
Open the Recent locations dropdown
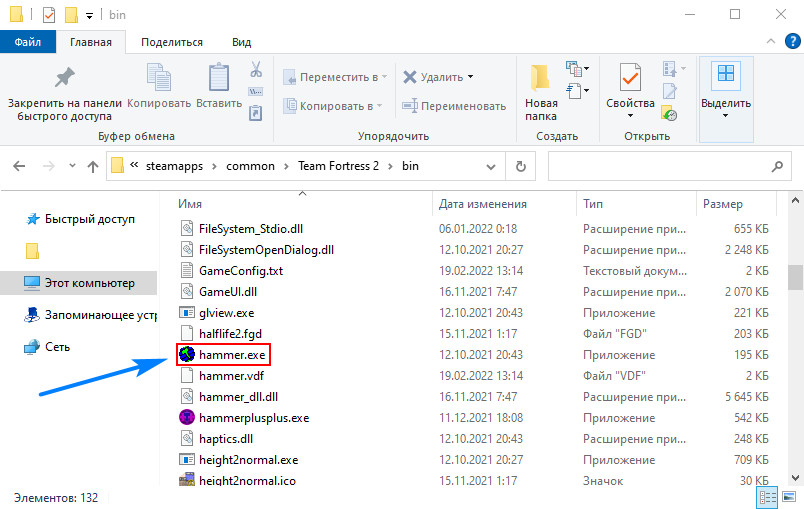pos(72,166)
